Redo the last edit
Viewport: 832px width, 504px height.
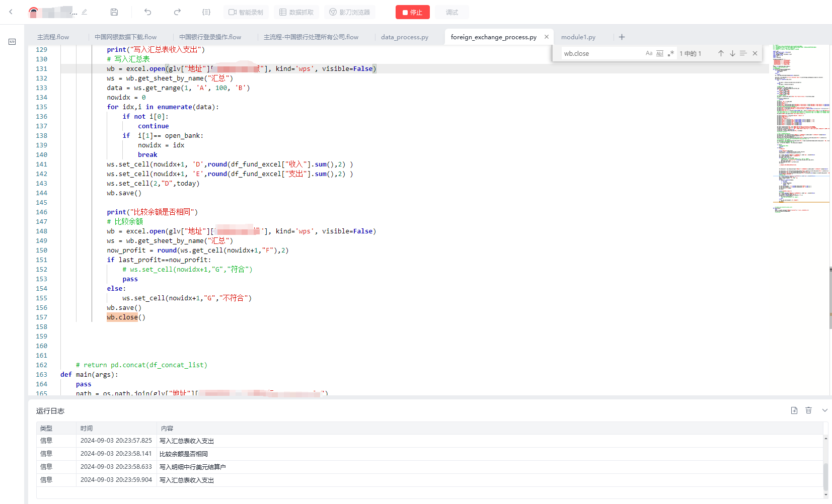[177, 12]
